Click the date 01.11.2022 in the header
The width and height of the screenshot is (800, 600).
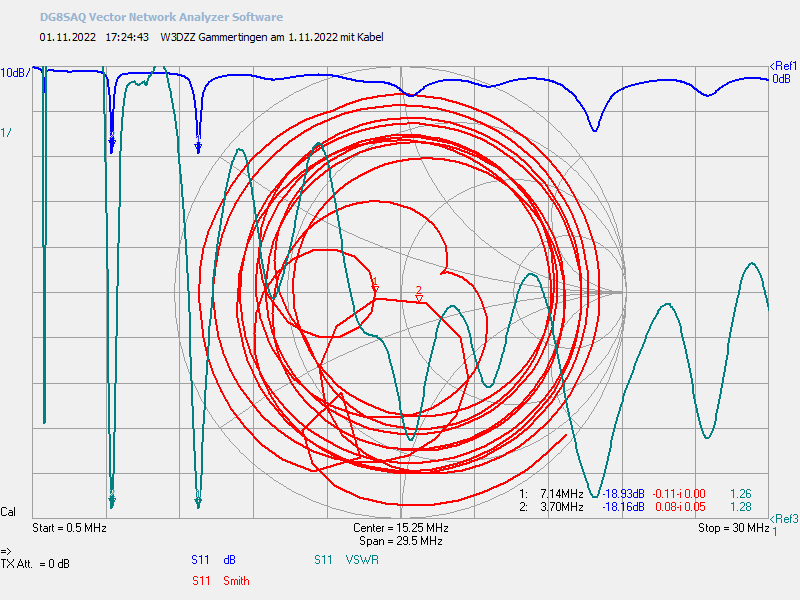(x=68, y=37)
